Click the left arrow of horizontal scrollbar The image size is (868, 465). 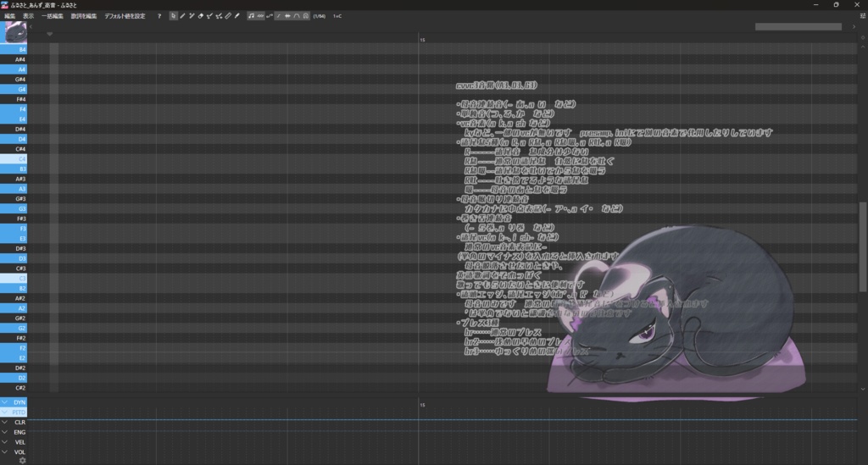point(31,26)
